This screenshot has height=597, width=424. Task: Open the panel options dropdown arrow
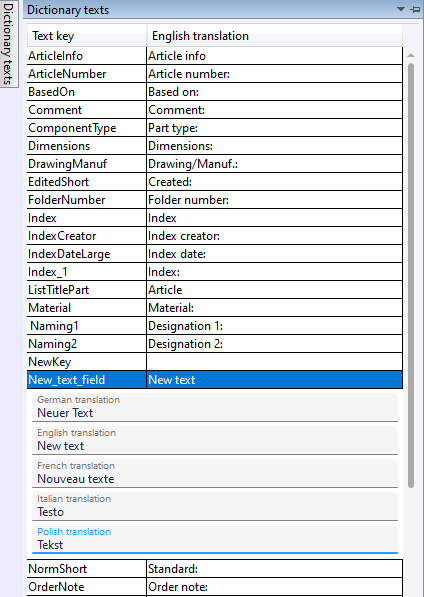[x=401, y=9]
